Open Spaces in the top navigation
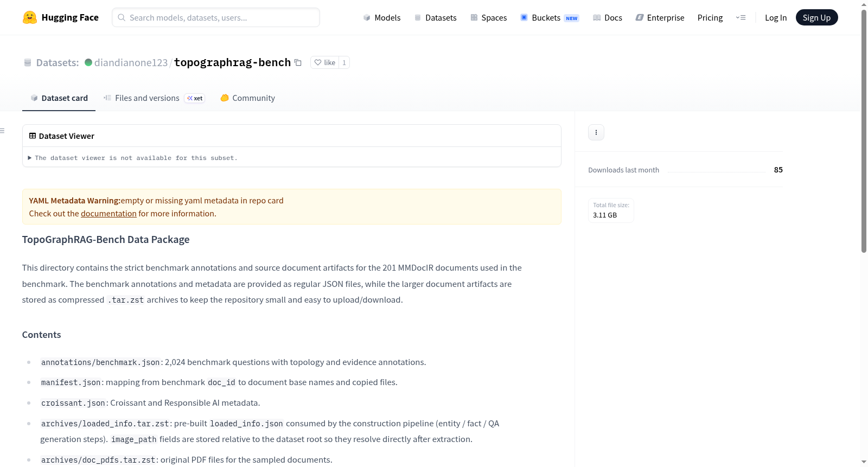The image size is (868, 467). [x=489, y=17]
